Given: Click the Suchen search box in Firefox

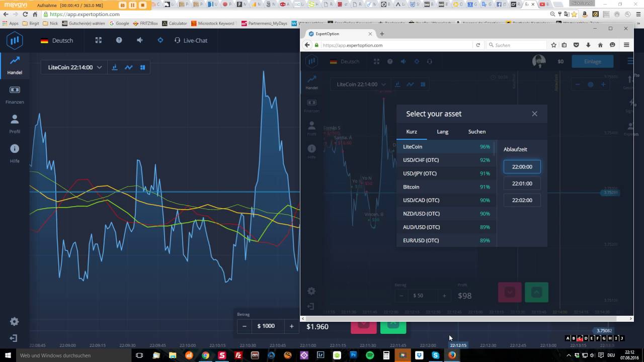Looking at the screenshot, I should click(517, 45).
